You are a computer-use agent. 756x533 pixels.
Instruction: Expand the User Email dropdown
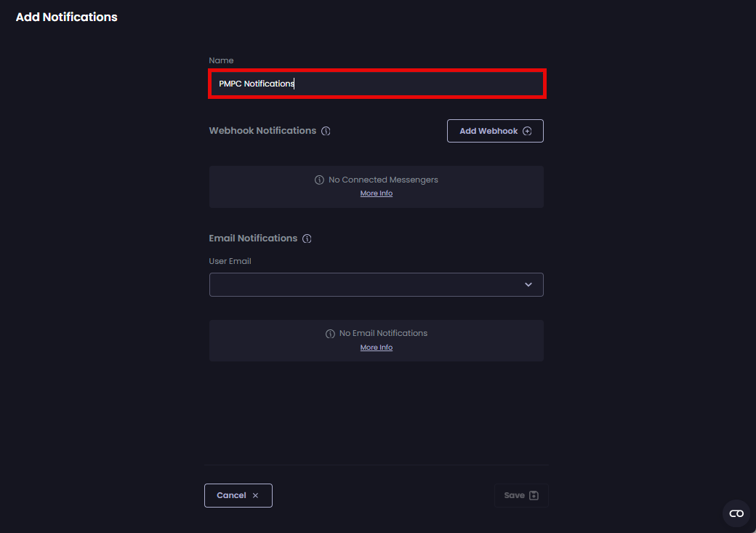pyautogui.click(x=376, y=284)
